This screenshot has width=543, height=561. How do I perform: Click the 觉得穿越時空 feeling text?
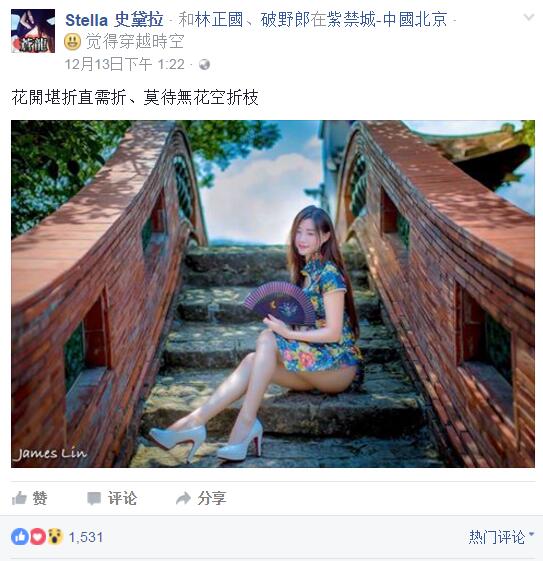point(135,42)
